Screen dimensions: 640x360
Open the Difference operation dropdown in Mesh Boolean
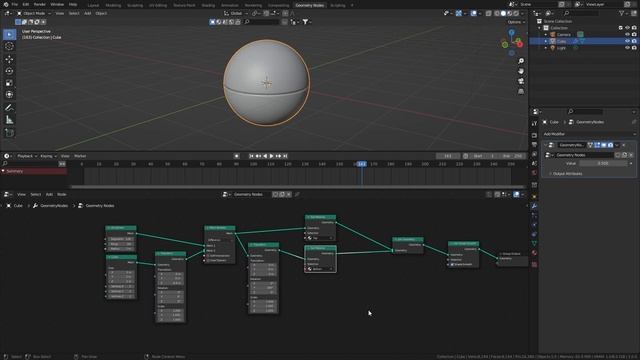(219, 240)
